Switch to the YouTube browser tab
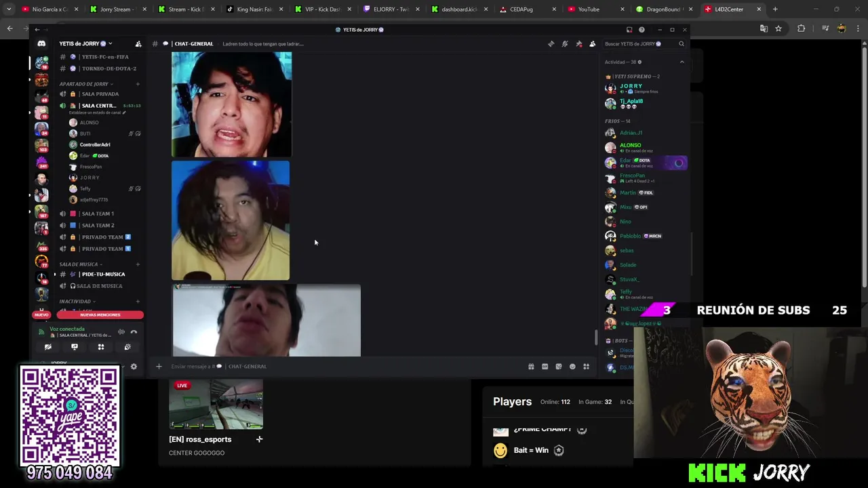This screenshot has height=488, width=868. [x=593, y=9]
